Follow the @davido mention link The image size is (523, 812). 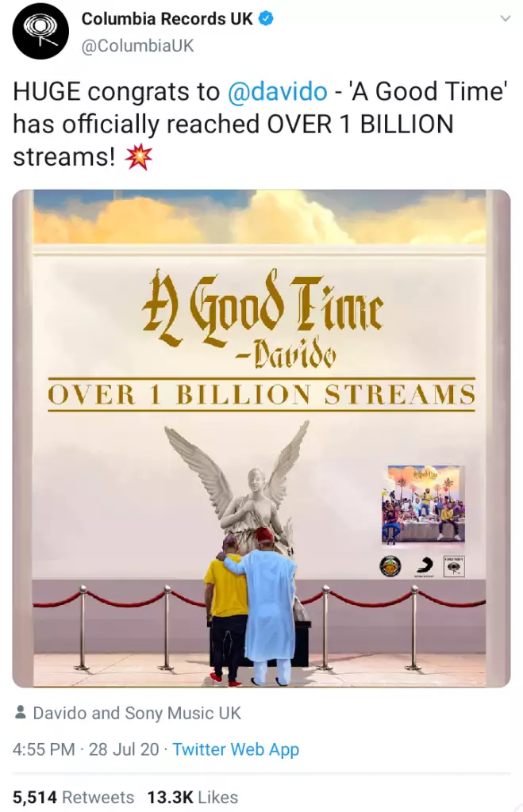(x=277, y=92)
